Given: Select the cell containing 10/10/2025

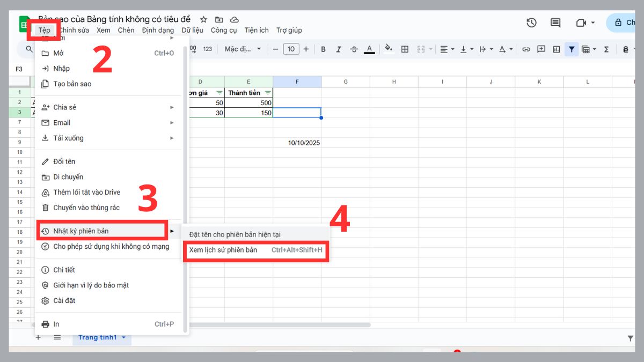Looking at the screenshot, I should (x=297, y=143).
